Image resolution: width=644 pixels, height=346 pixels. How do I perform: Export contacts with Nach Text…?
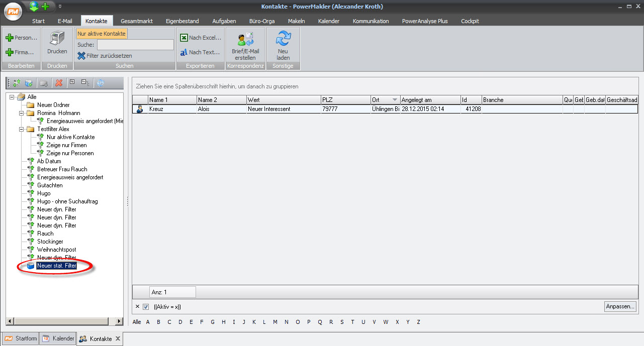(200, 52)
